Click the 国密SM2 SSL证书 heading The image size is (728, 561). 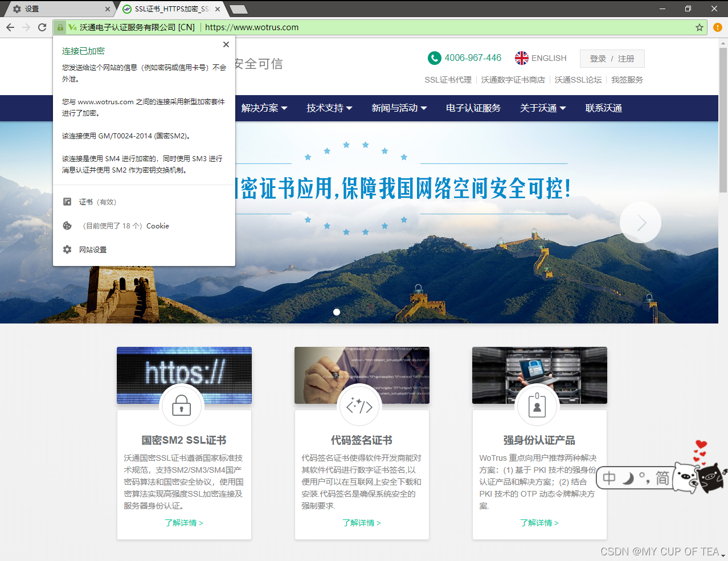click(184, 440)
